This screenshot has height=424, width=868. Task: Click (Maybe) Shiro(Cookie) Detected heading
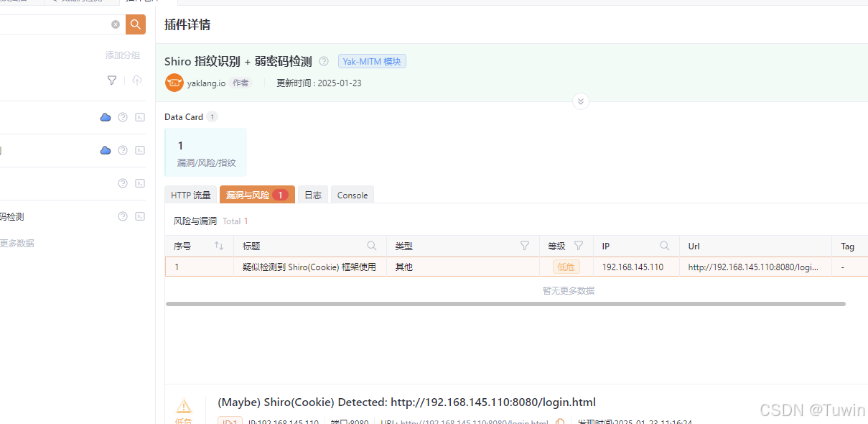(x=406, y=402)
